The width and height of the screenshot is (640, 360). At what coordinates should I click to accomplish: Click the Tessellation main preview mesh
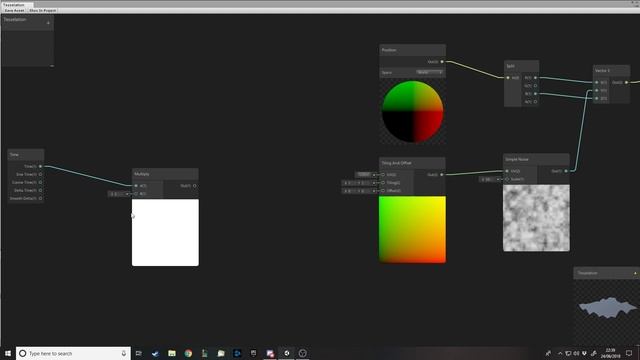click(x=608, y=307)
